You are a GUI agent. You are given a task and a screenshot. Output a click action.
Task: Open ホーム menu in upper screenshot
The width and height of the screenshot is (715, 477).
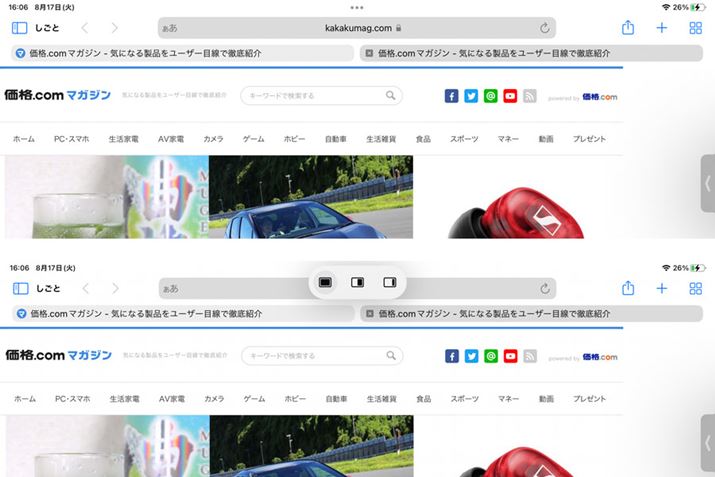(24, 139)
